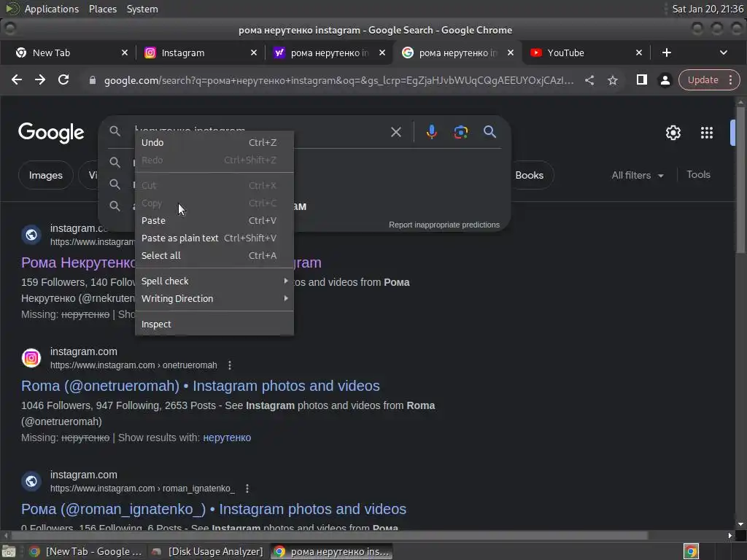747x560 pixels.
Task: Choose Select all in the context menu
Action: pyautogui.click(x=214, y=256)
